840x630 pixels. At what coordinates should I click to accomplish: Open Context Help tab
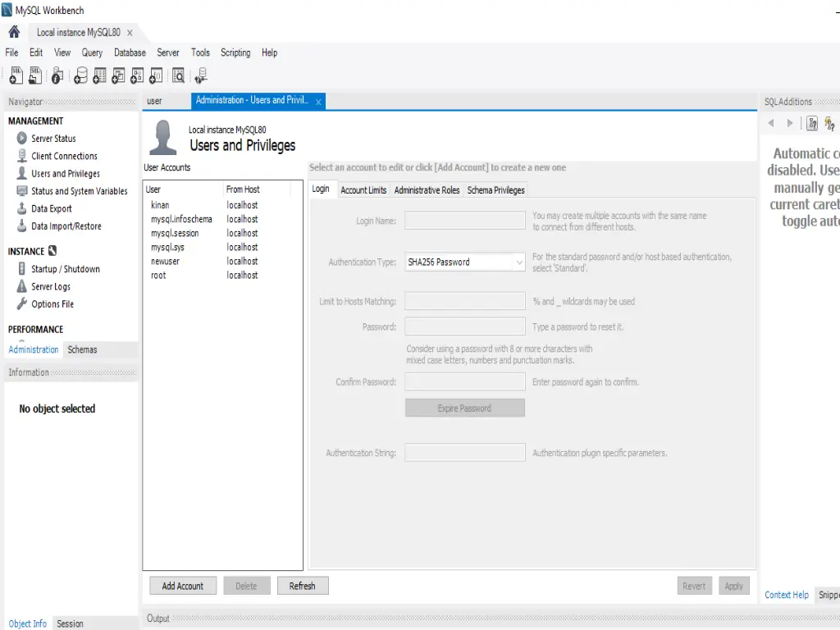point(787,595)
